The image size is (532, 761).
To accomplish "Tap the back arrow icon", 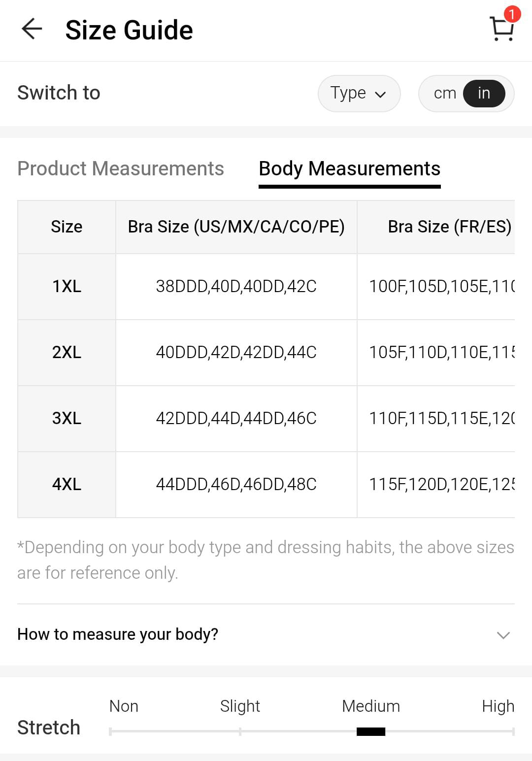I will click(x=32, y=30).
